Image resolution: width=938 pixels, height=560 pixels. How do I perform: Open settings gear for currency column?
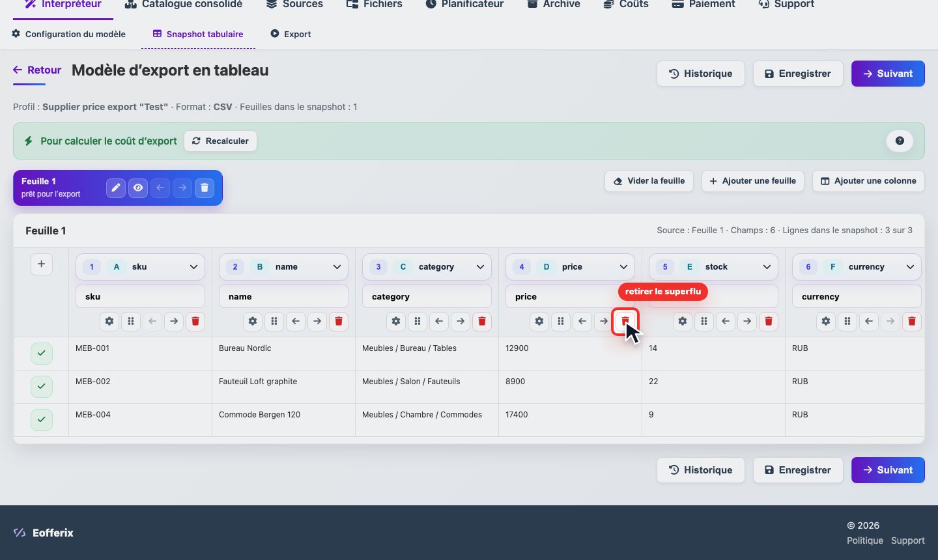[x=826, y=321]
